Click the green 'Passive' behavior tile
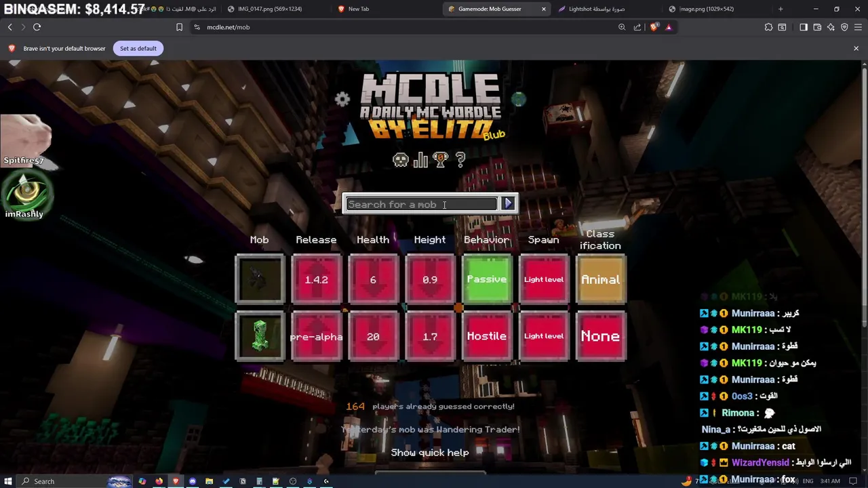This screenshot has height=488, width=868. pyautogui.click(x=487, y=279)
